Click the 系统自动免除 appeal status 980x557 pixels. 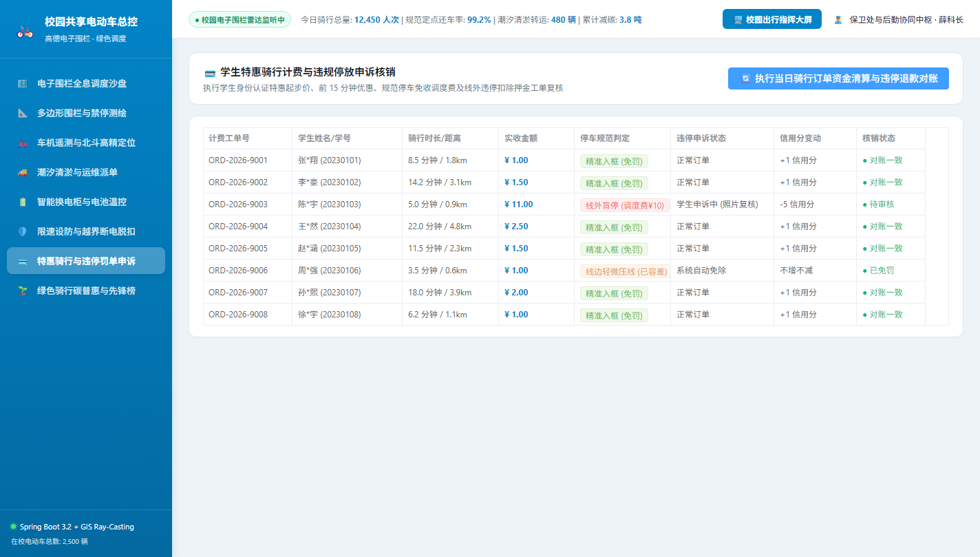coord(701,271)
